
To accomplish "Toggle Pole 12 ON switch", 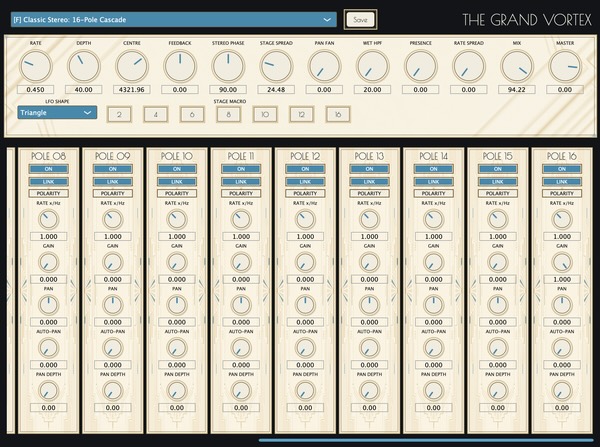I will click(305, 169).
